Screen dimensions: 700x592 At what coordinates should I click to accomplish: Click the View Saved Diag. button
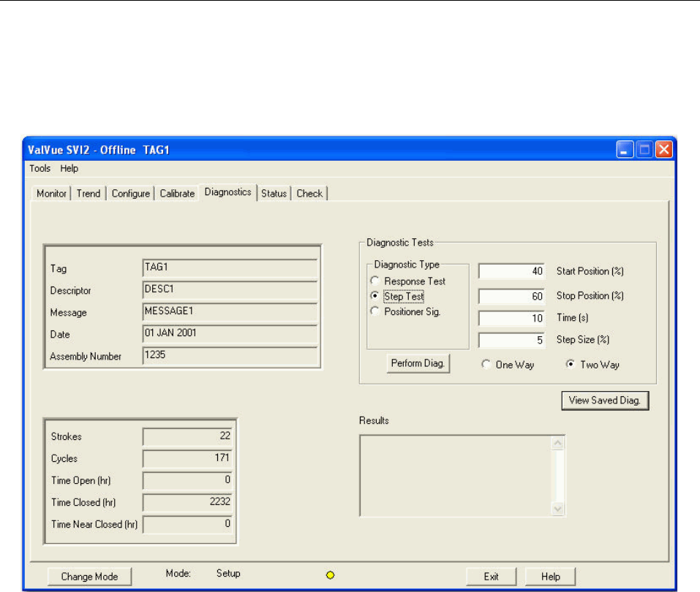[x=605, y=401]
